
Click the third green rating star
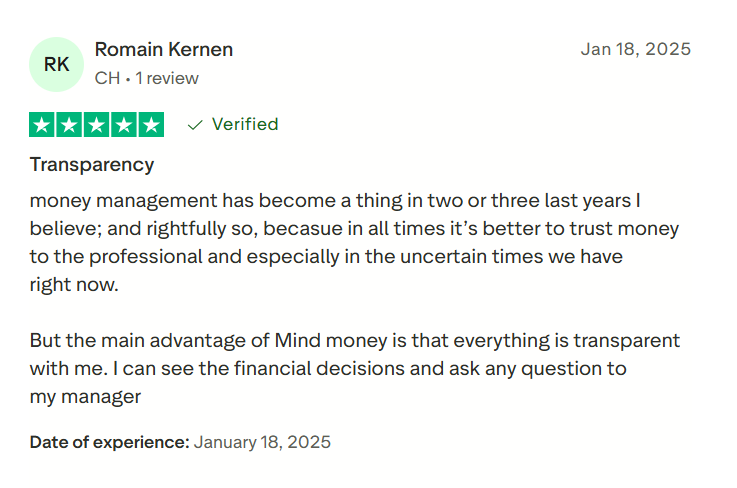point(97,125)
